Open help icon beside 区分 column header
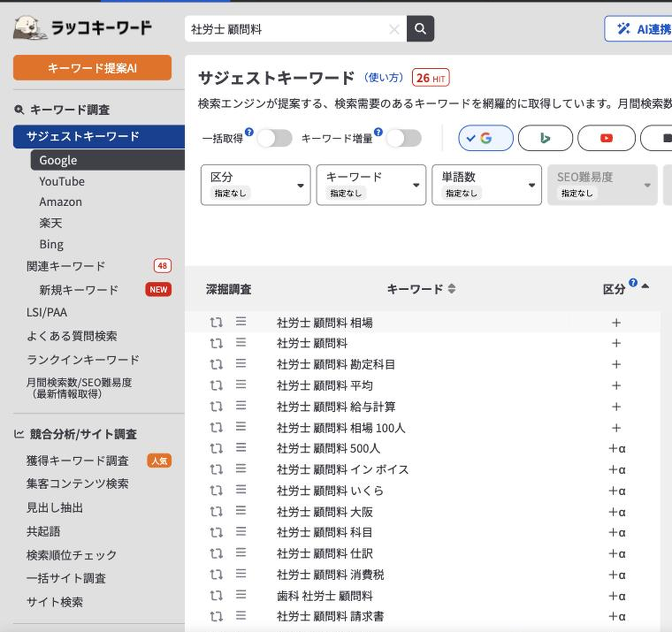 coord(633,283)
